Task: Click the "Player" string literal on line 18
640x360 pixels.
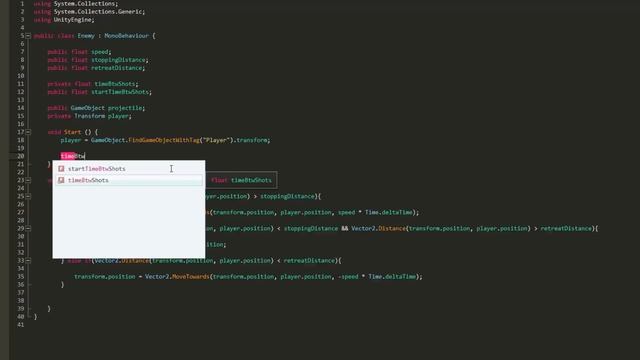Action: [217, 140]
